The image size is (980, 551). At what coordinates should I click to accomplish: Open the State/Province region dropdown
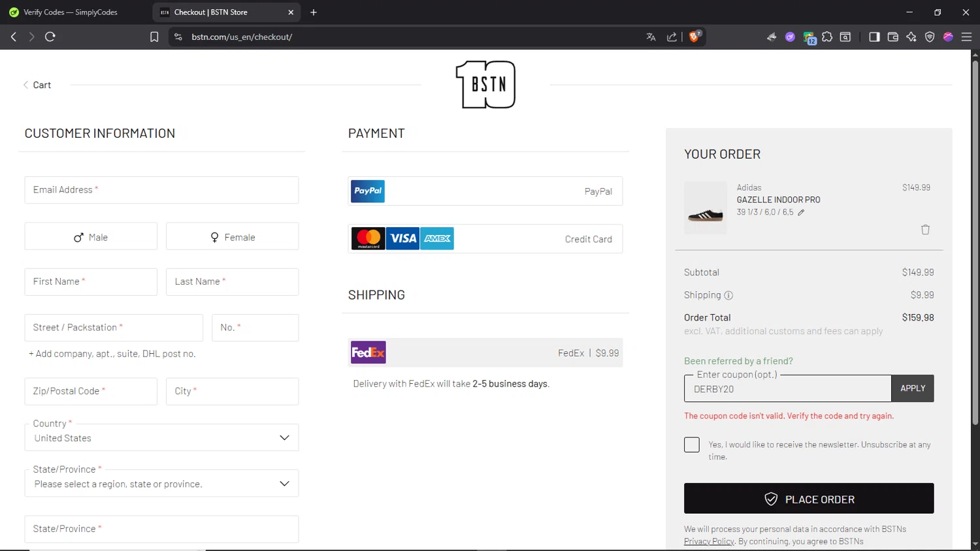coord(161,483)
